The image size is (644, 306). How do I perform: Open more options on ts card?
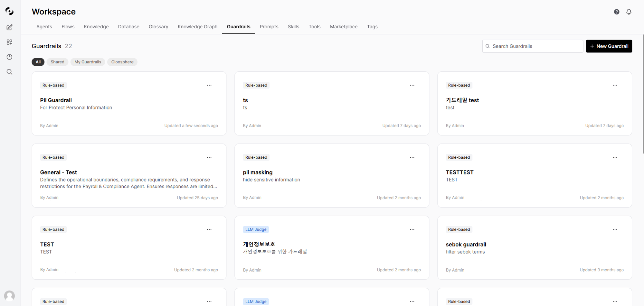412,85
